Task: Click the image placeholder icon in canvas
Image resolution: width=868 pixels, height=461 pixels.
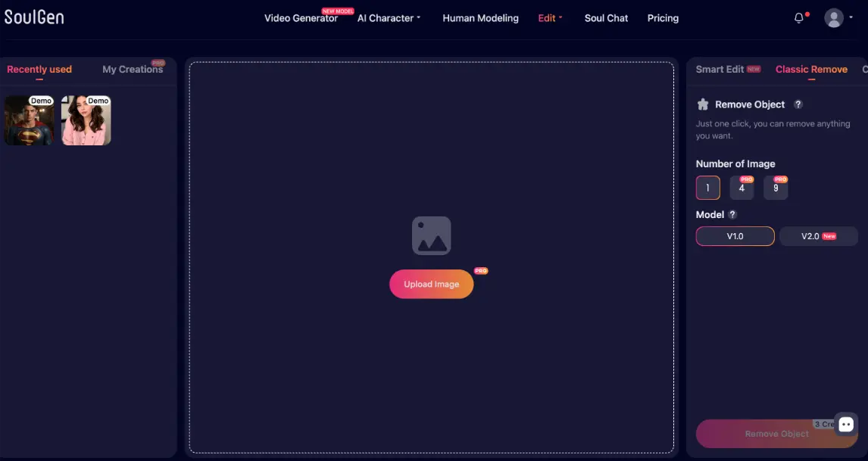Action: click(431, 235)
